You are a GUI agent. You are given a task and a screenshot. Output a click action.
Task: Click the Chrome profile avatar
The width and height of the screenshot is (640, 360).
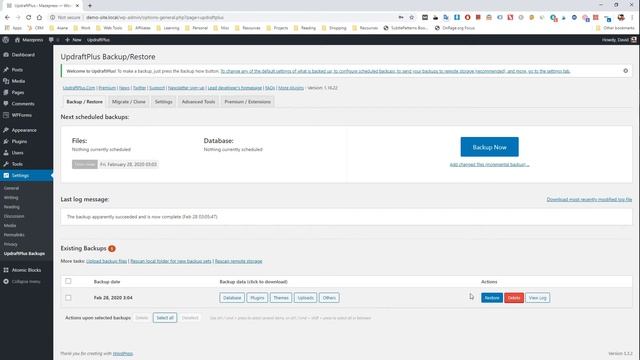tap(621, 17)
